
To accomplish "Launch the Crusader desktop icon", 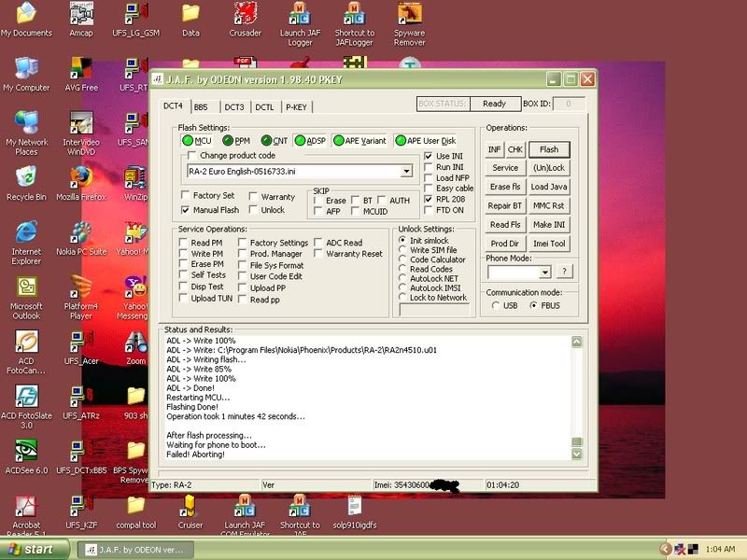I will point(245,19).
